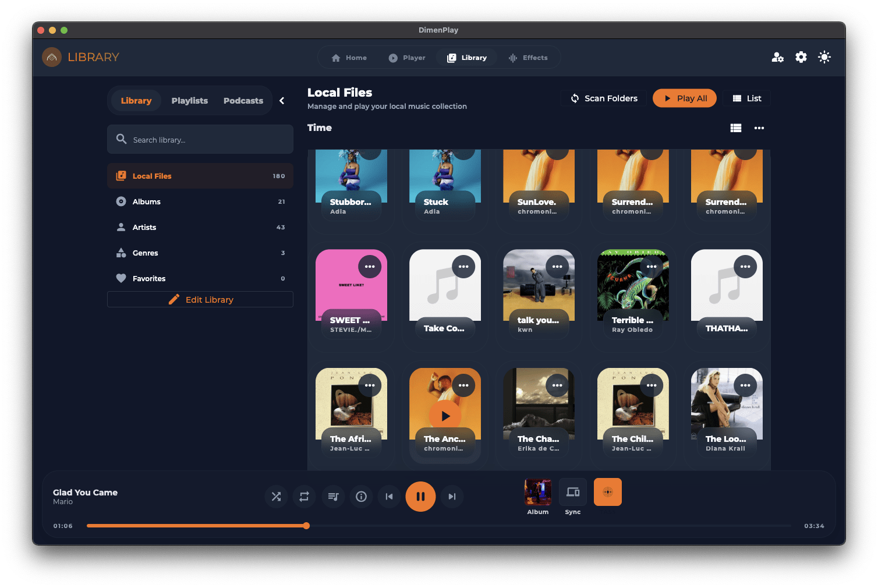Skip to the previous track
This screenshot has width=878, height=588.
[x=389, y=497]
